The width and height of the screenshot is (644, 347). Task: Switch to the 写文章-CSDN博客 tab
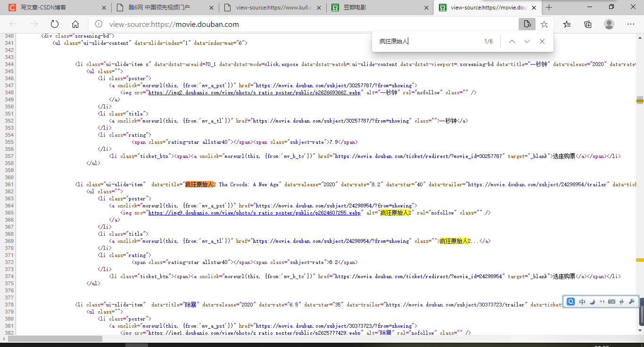tap(57, 8)
